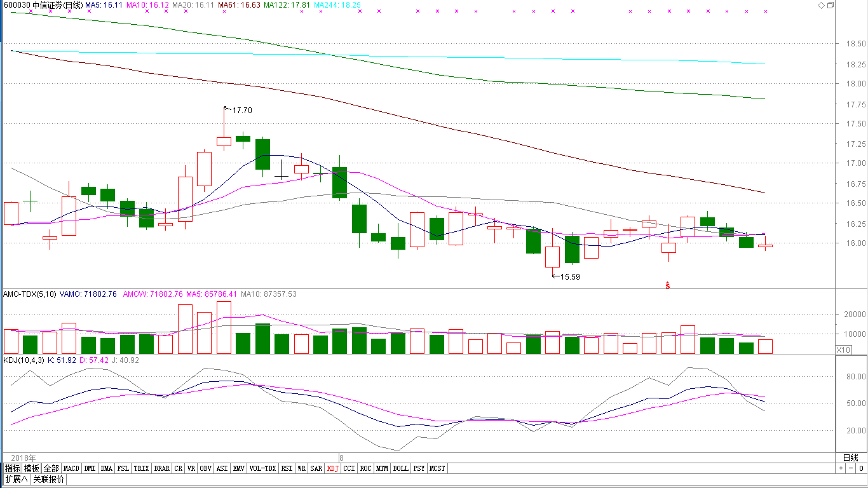
Task: Expand the 扩展 panel
Action: (17, 479)
